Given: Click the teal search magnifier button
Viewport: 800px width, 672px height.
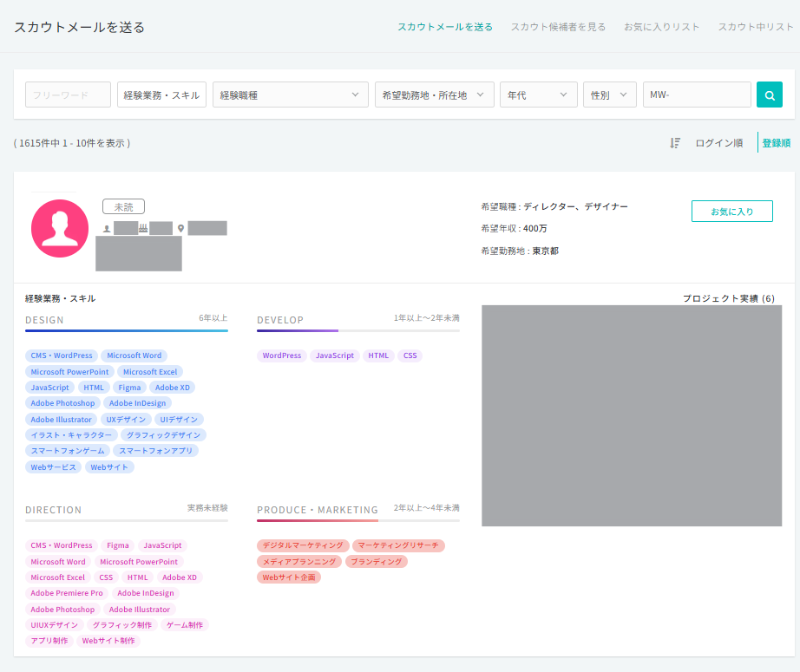Looking at the screenshot, I should point(770,95).
